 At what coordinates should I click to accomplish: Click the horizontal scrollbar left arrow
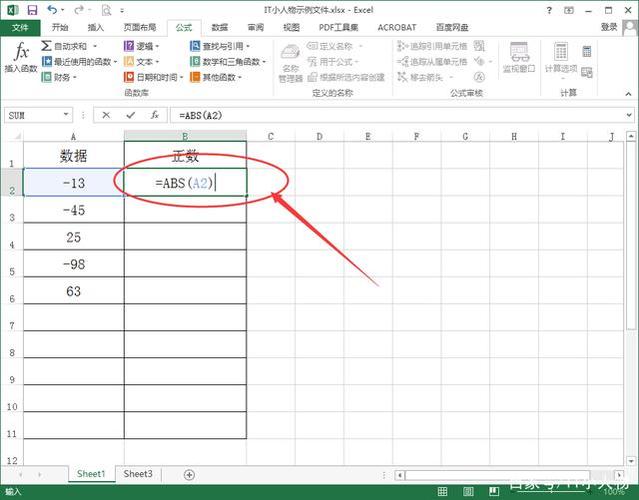400,475
